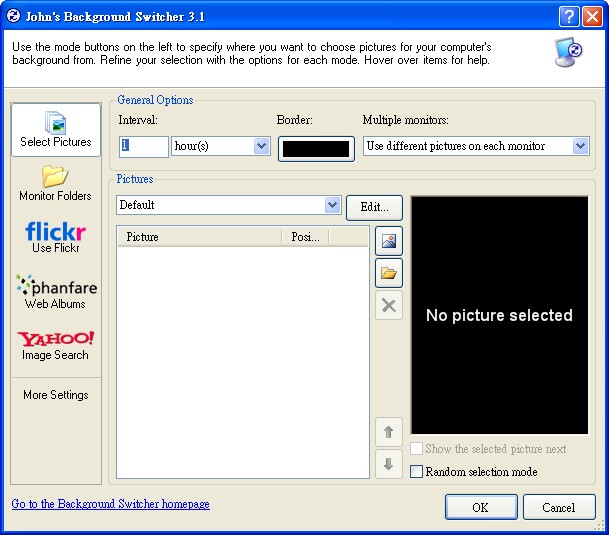Image resolution: width=609 pixels, height=535 pixels.
Task: Go to the Background Switcher homepage link
Action: click(x=111, y=504)
